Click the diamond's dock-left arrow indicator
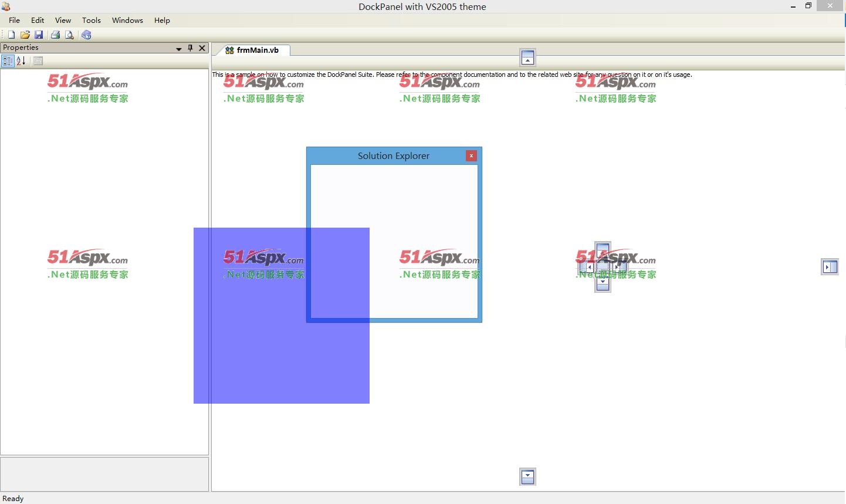Screen dimensions: 846x504 [587, 267]
